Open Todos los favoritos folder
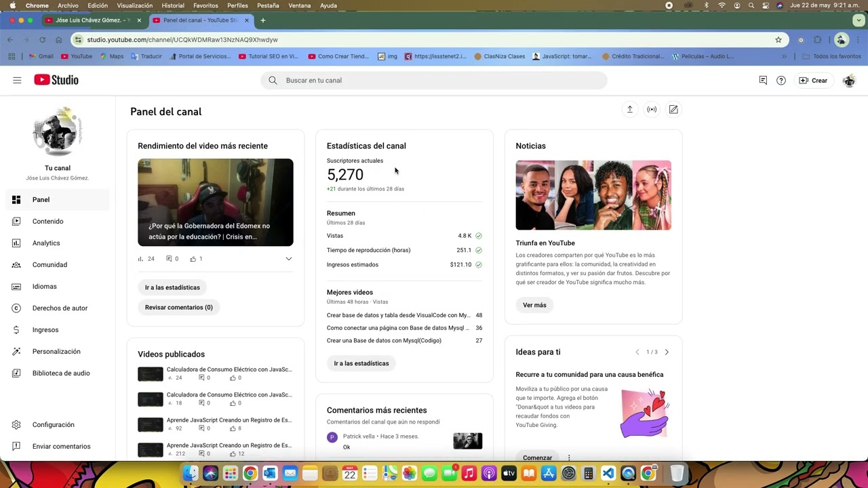 coord(832,56)
